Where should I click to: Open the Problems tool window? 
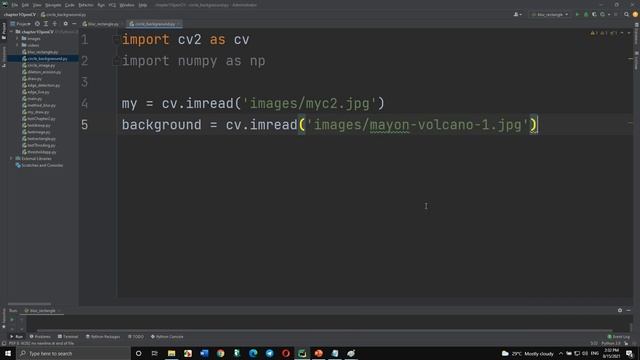(x=40, y=337)
